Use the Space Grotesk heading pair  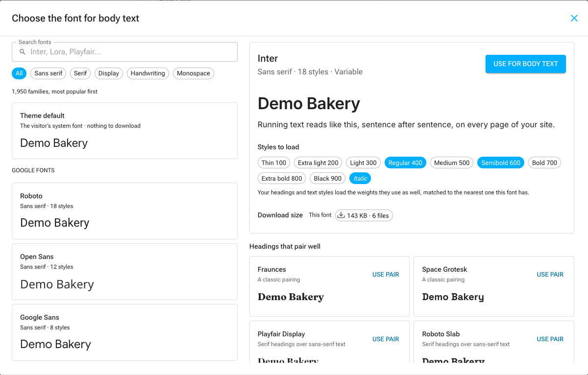point(550,275)
